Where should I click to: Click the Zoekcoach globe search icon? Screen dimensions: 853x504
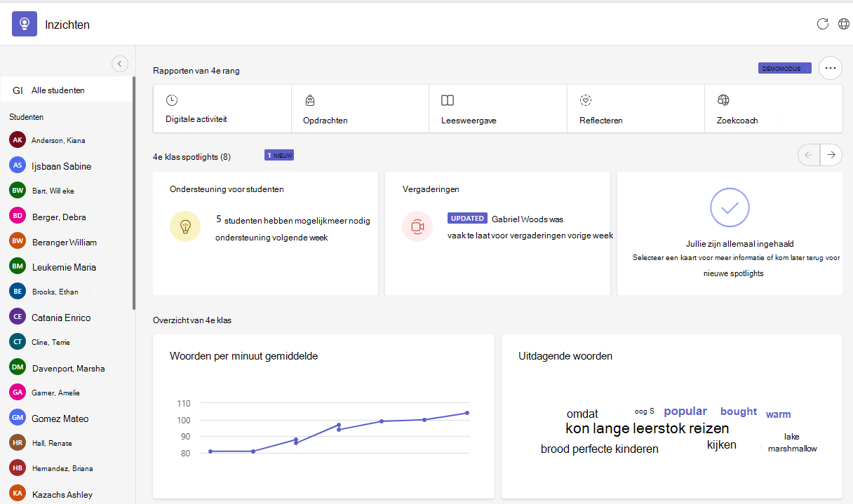pos(723,100)
